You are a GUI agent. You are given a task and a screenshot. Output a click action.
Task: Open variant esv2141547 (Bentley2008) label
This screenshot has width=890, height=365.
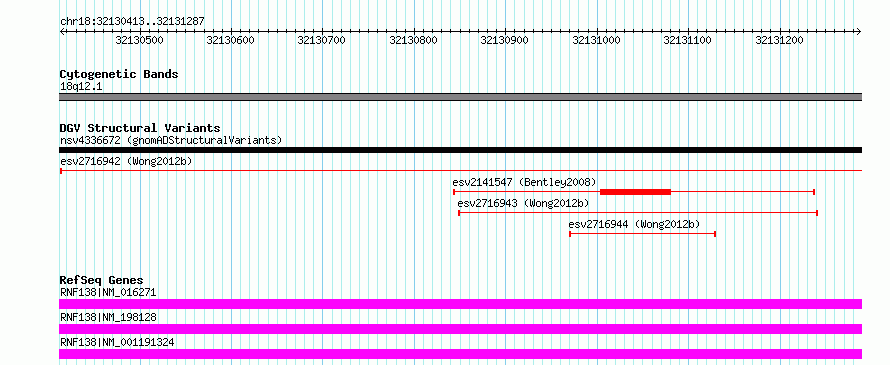pyautogui.click(x=524, y=182)
